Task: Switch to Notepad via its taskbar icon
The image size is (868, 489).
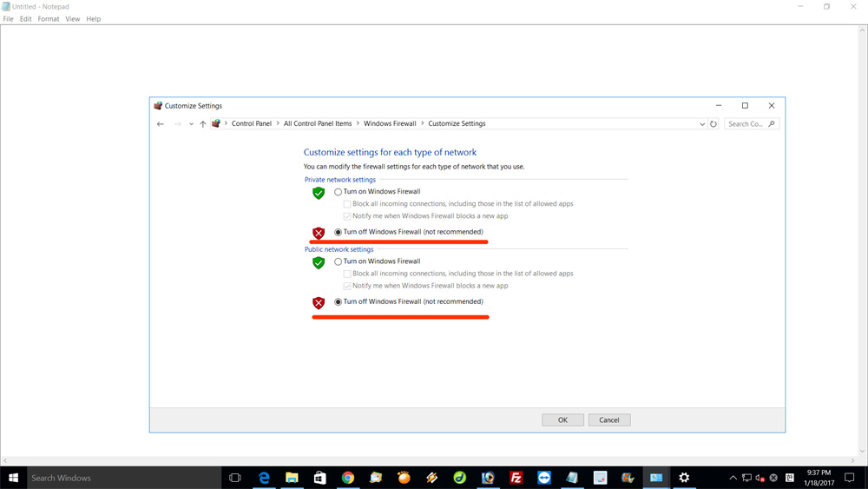Action: tap(572, 478)
